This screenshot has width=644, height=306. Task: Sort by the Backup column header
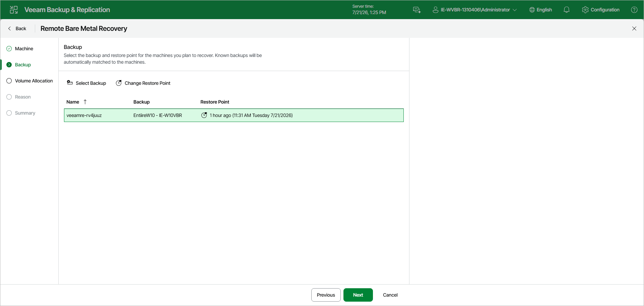[141, 102]
